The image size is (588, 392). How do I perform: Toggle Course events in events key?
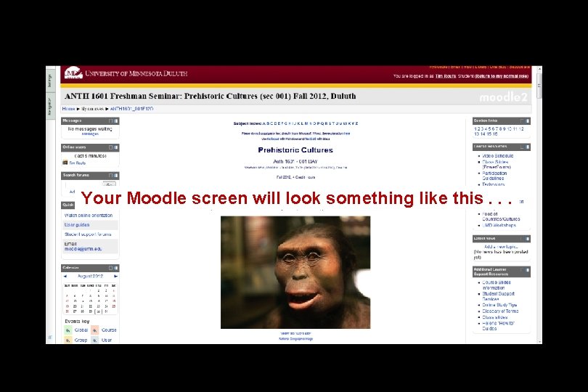point(95,330)
